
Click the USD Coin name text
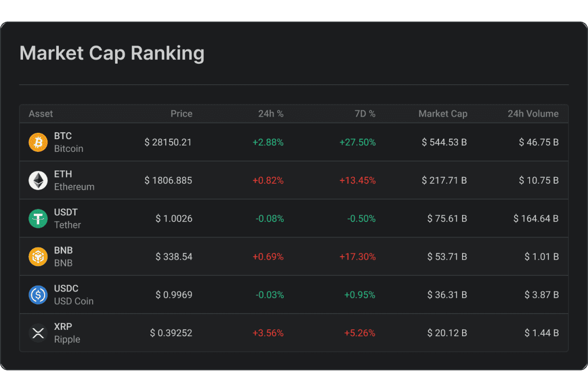coord(73,301)
